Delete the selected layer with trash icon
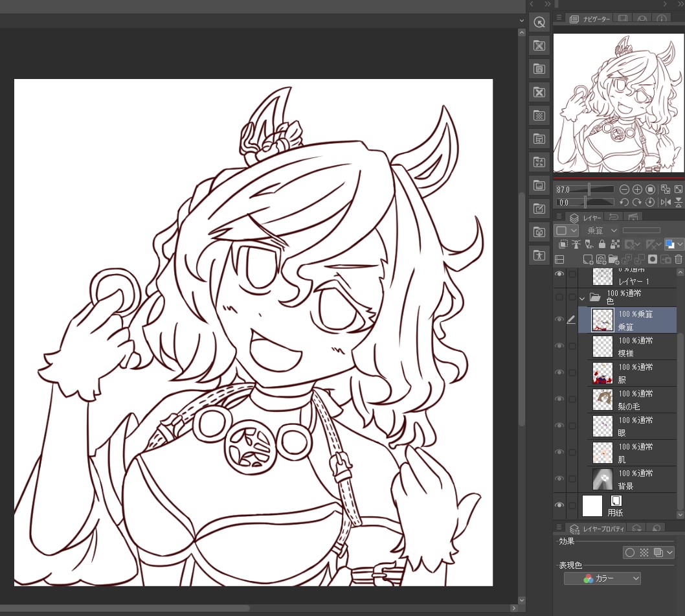 tap(679, 260)
